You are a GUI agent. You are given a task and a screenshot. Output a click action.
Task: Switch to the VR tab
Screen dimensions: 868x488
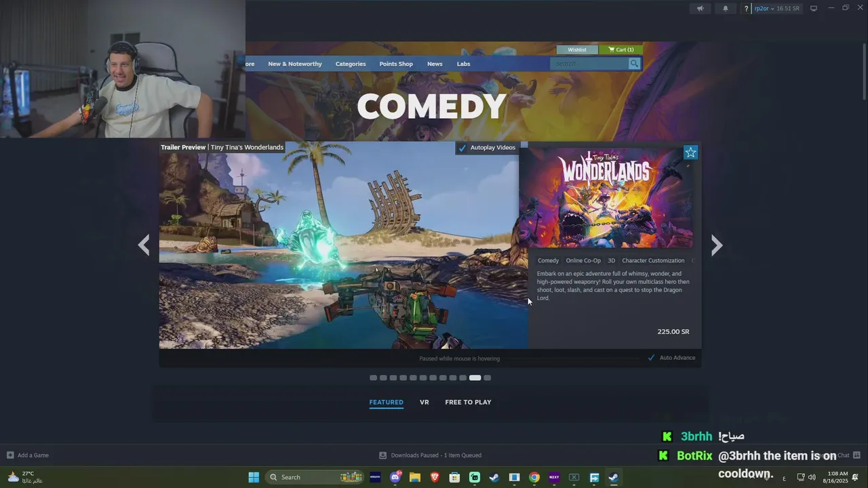[425, 402]
